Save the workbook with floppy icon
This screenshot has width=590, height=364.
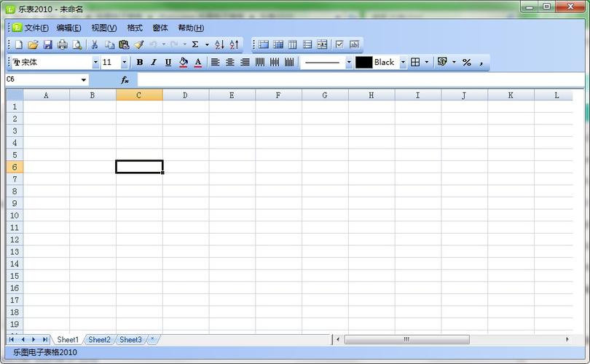click(48, 44)
